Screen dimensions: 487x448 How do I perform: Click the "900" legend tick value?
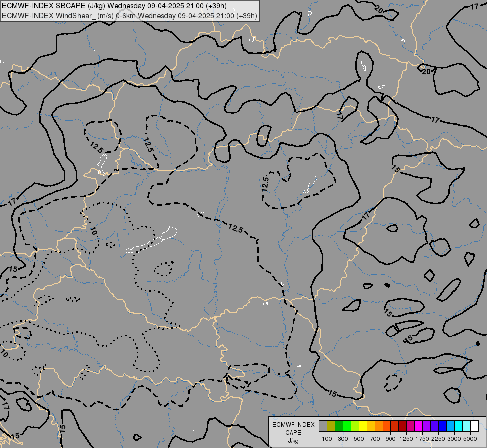coord(390,439)
